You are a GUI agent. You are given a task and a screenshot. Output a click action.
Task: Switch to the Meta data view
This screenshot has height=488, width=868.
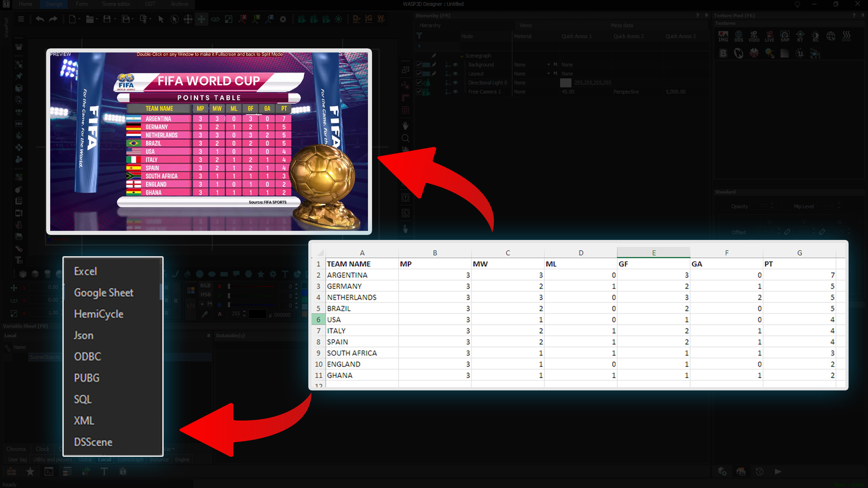click(x=621, y=25)
